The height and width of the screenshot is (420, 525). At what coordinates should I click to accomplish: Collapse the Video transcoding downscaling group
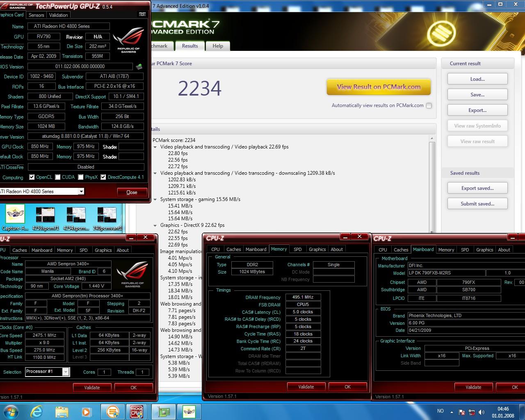155,173
